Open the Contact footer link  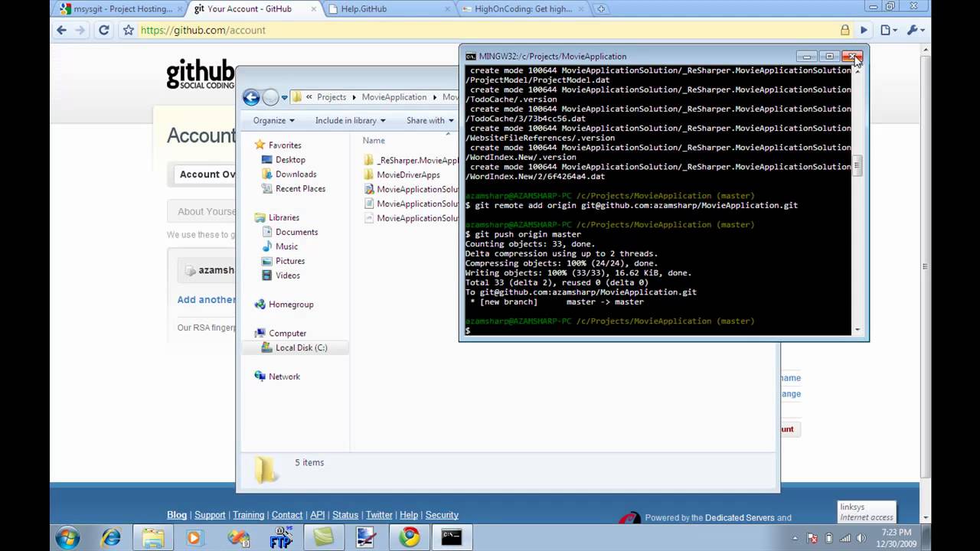click(x=287, y=515)
